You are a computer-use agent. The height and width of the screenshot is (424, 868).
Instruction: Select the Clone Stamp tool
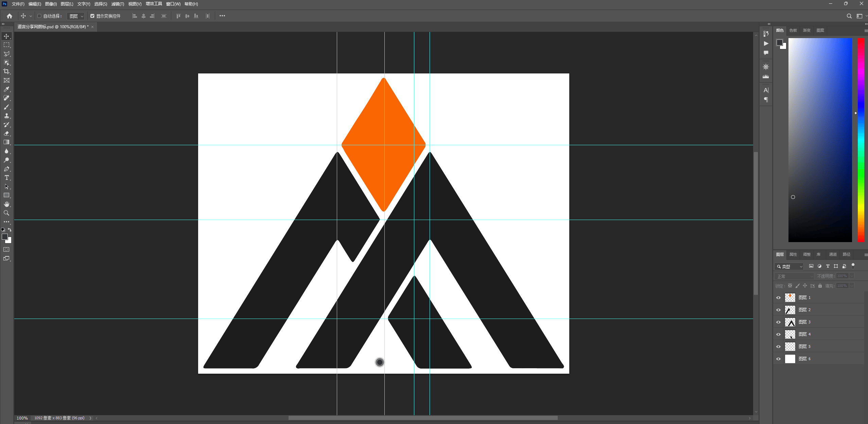click(6, 116)
